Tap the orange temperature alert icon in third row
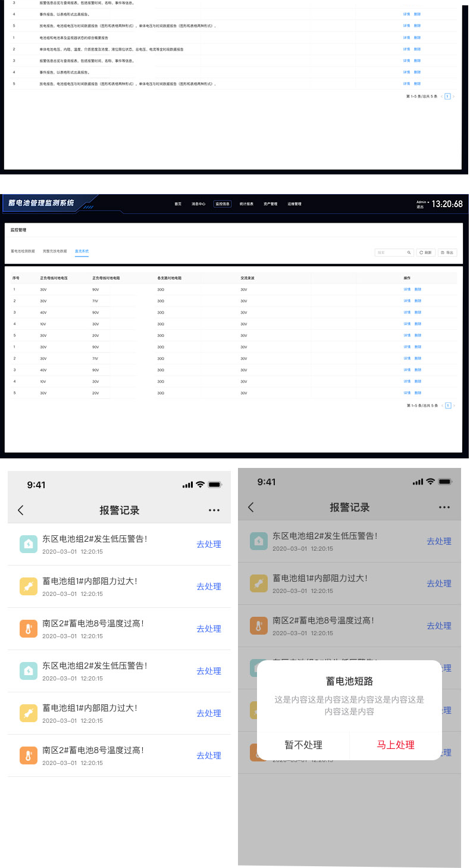The image size is (470, 868). point(28,629)
